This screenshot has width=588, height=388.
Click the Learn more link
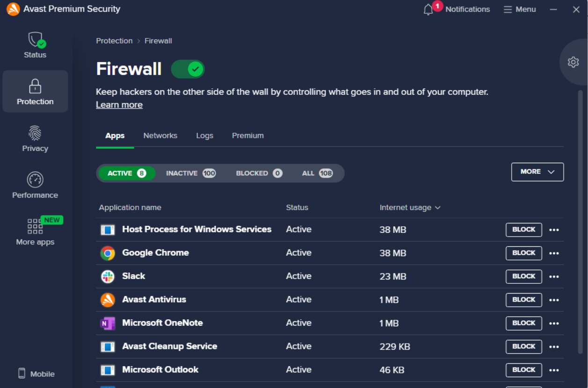119,105
